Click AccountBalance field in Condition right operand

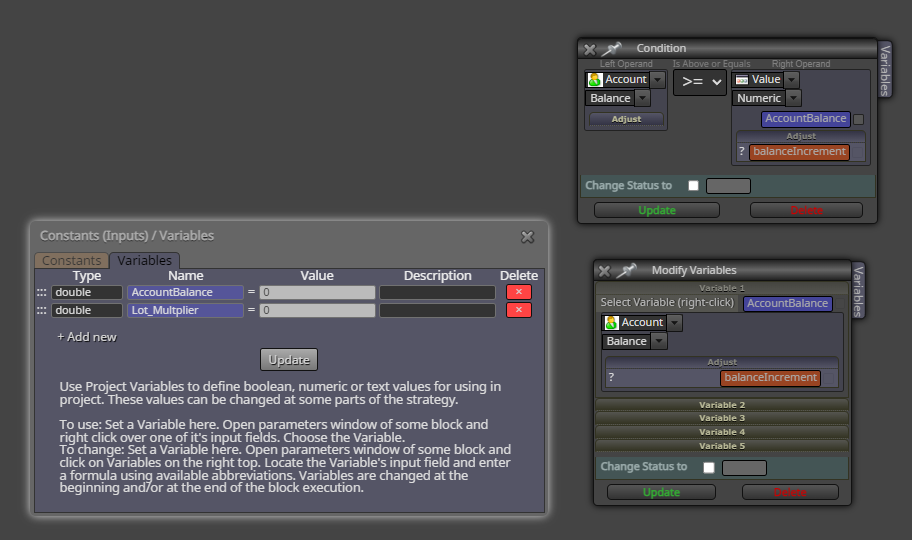[x=806, y=119]
